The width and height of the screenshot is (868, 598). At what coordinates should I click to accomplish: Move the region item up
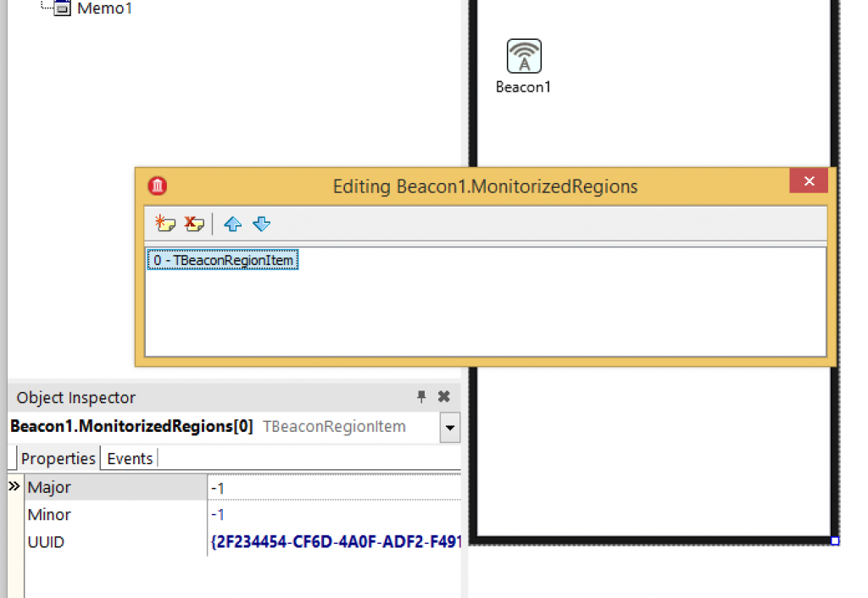232,224
